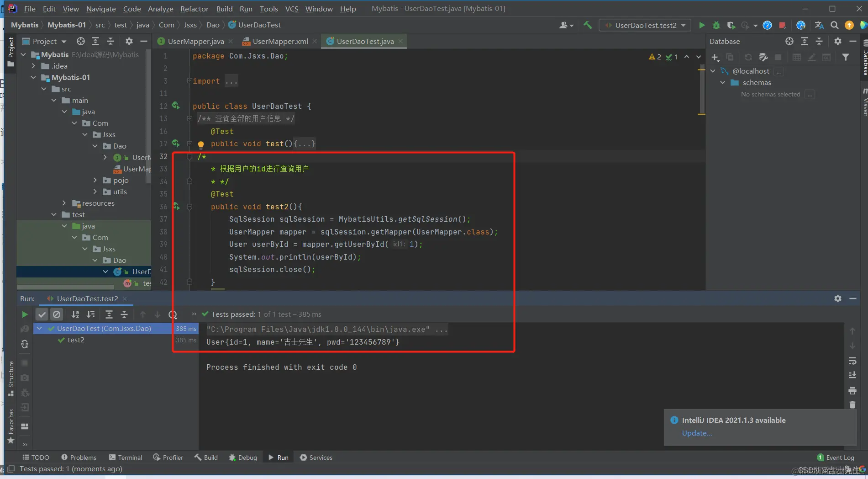Screen dimensions: 868x479
Task: Print the console output
Action: 852,390
